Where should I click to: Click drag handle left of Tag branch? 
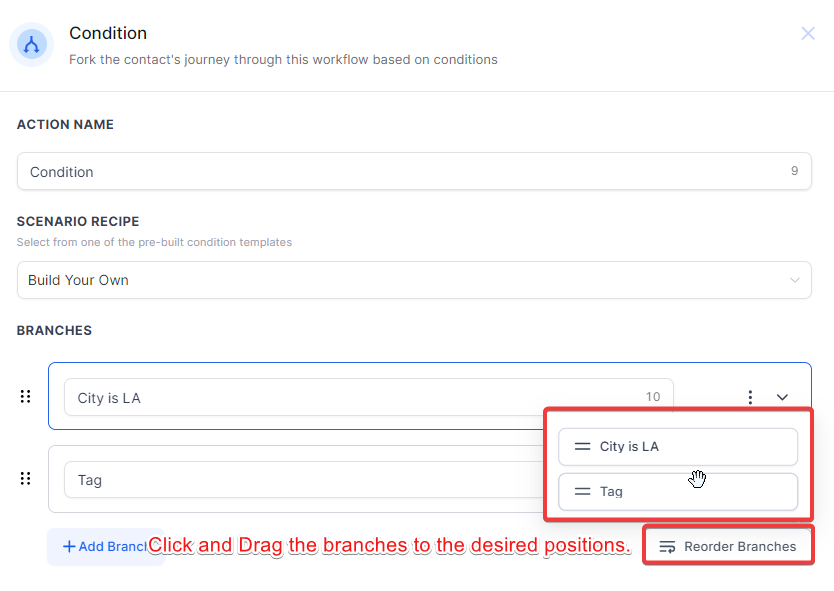pyautogui.click(x=26, y=478)
